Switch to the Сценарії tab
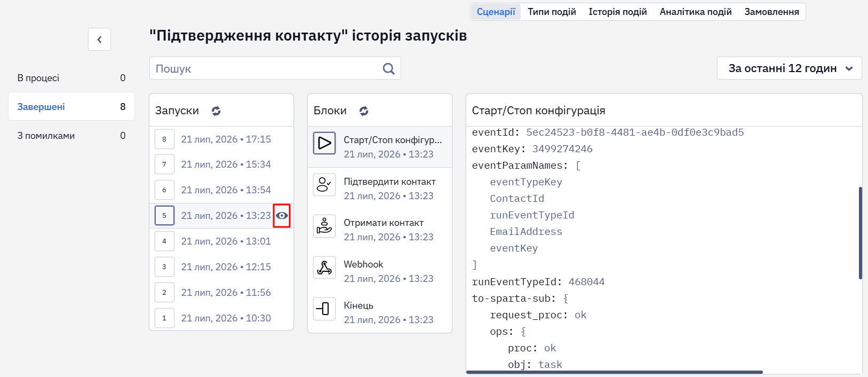The image size is (868, 377). click(496, 12)
